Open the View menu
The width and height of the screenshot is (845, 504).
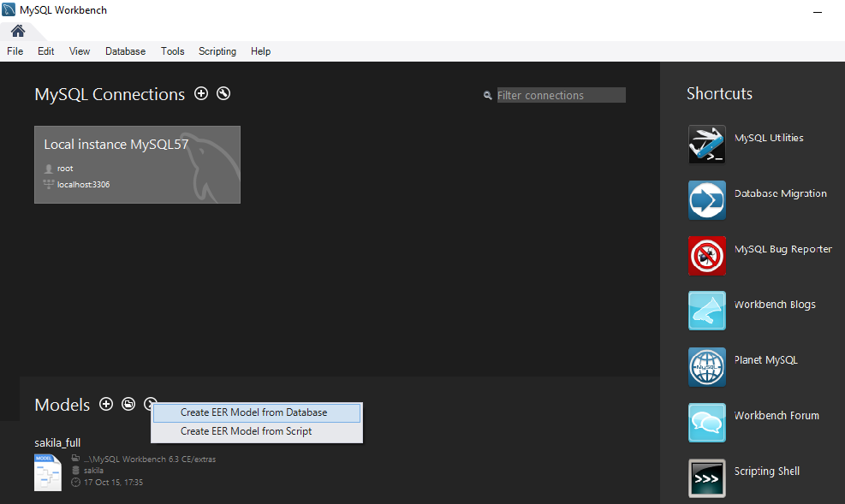pos(80,51)
